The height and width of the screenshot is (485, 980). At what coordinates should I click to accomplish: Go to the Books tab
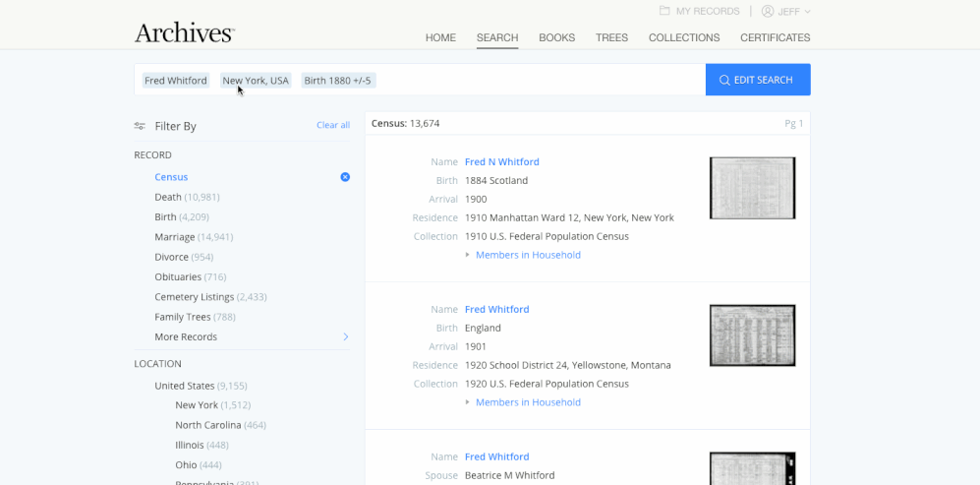(x=557, y=37)
